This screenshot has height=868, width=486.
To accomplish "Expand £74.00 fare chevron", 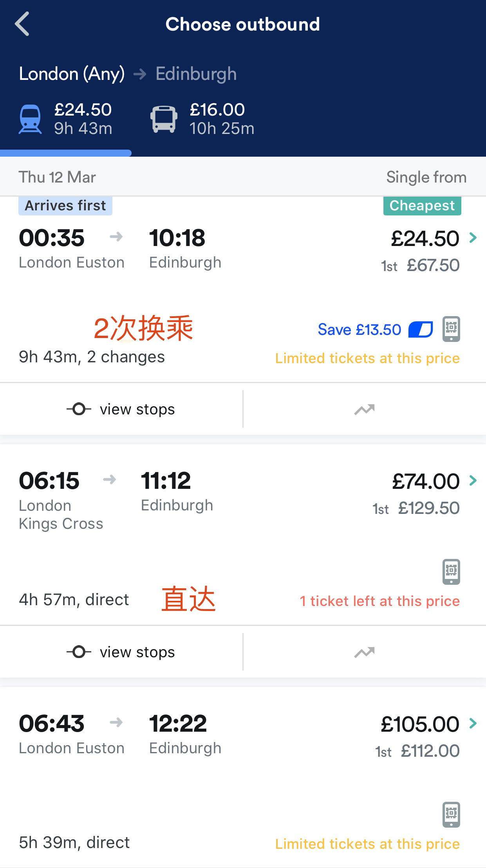I will (473, 481).
